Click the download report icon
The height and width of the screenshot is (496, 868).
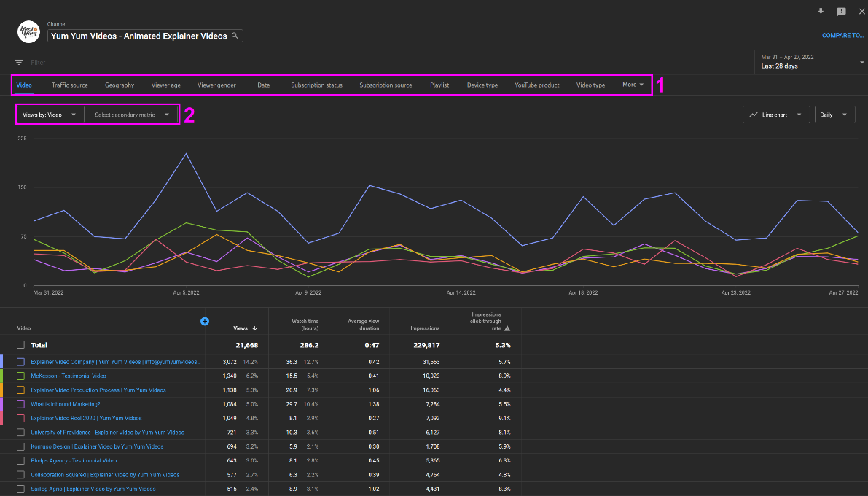pyautogui.click(x=821, y=12)
